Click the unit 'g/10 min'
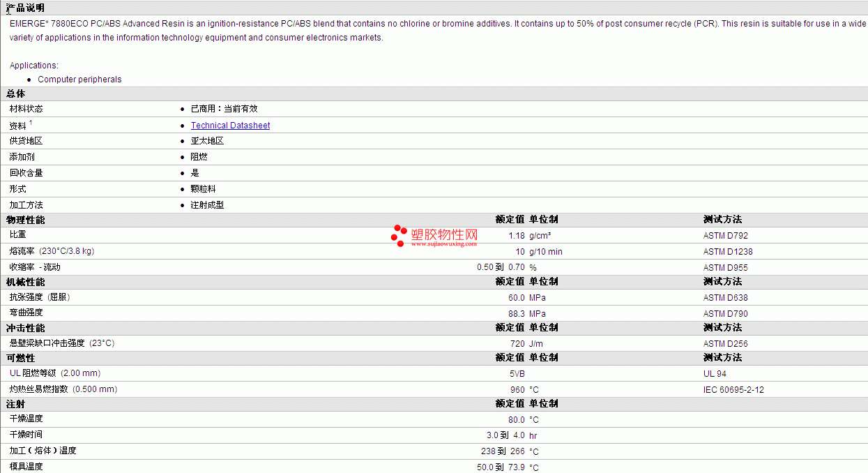This screenshot has width=868, height=473. tap(546, 252)
